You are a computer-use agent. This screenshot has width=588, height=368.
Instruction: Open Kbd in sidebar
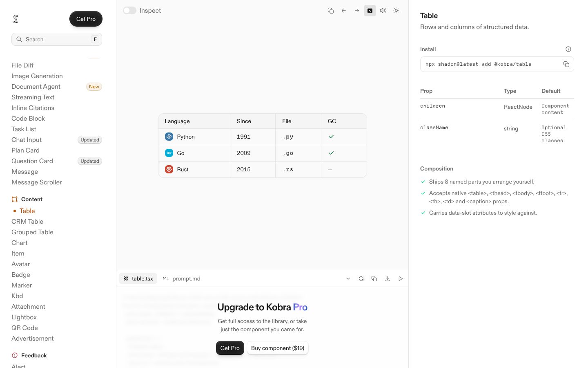click(17, 296)
